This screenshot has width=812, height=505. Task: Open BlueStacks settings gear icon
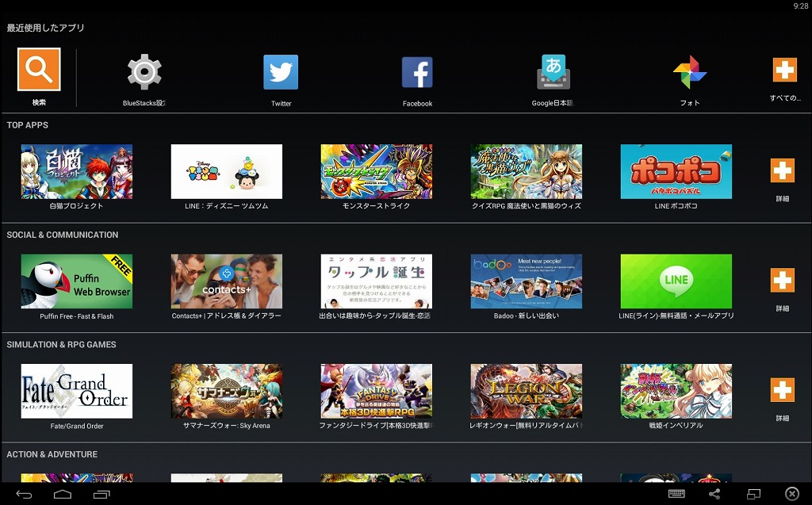point(144,71)
